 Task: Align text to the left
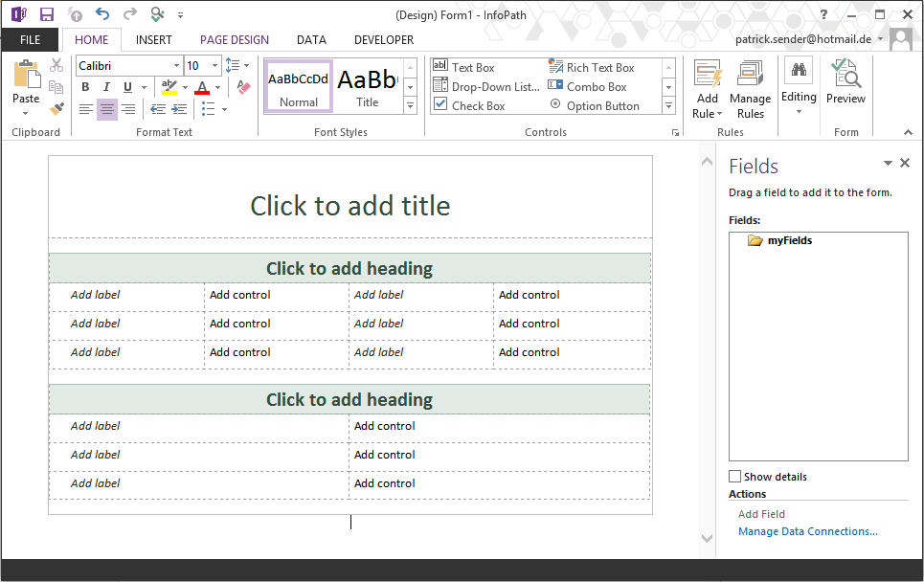[x=85, y=109]
